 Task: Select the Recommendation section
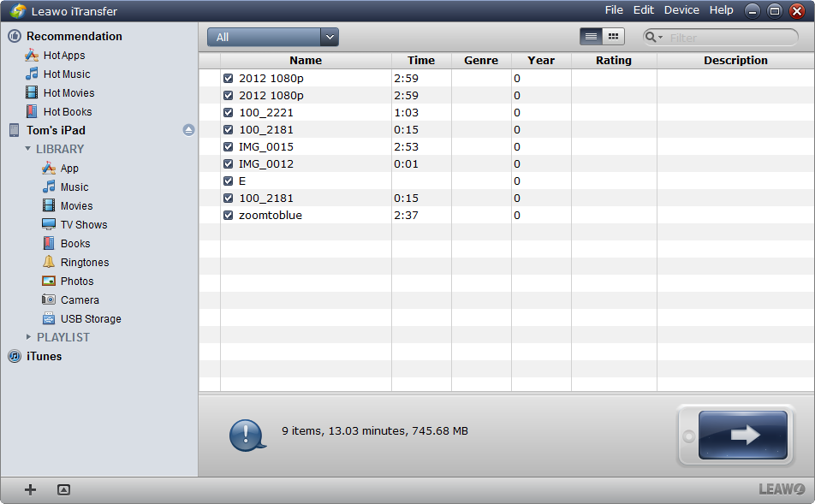[74, 36]
